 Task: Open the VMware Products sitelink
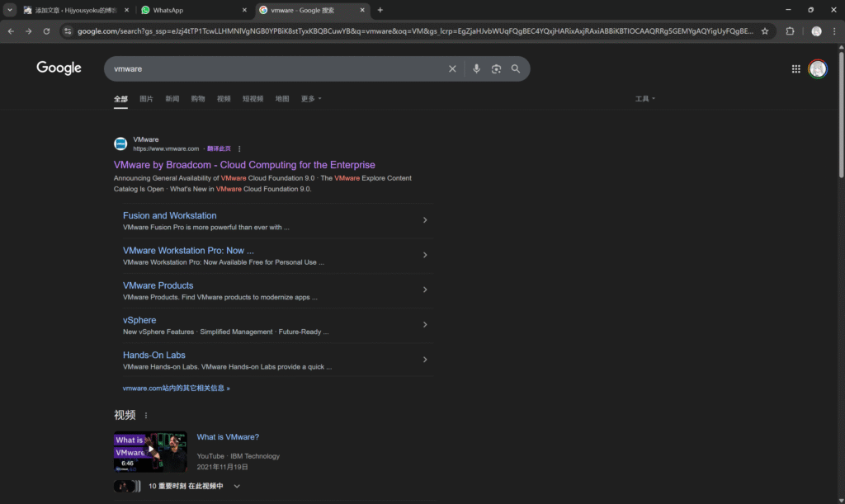pos(158,285)
